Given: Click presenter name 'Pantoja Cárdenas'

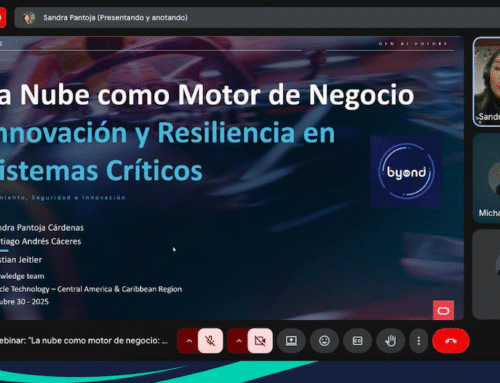Looking at the screenshot, I should point(50,228).
